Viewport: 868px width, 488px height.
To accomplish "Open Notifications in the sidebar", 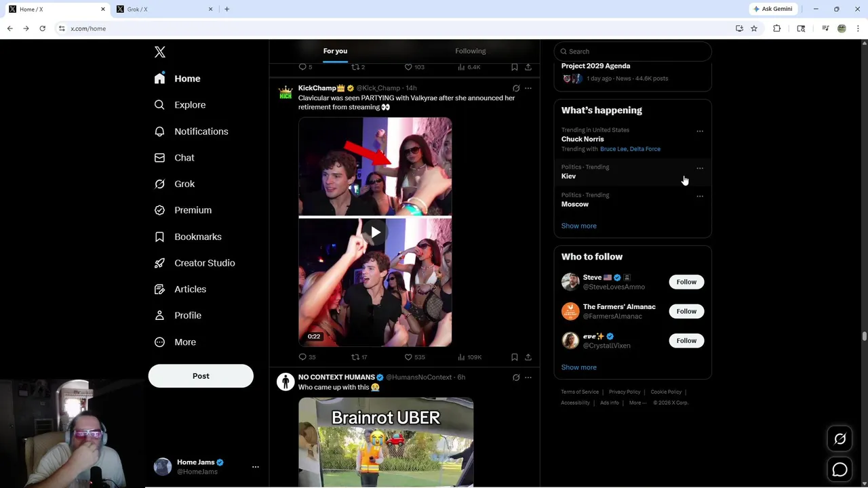I will pyautogui.click(x=191, y=131).
